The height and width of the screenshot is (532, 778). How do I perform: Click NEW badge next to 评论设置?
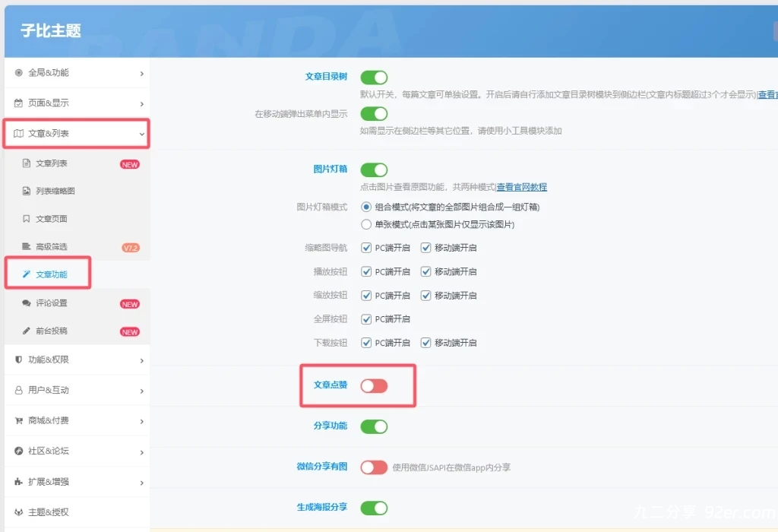tap(129, 304)
